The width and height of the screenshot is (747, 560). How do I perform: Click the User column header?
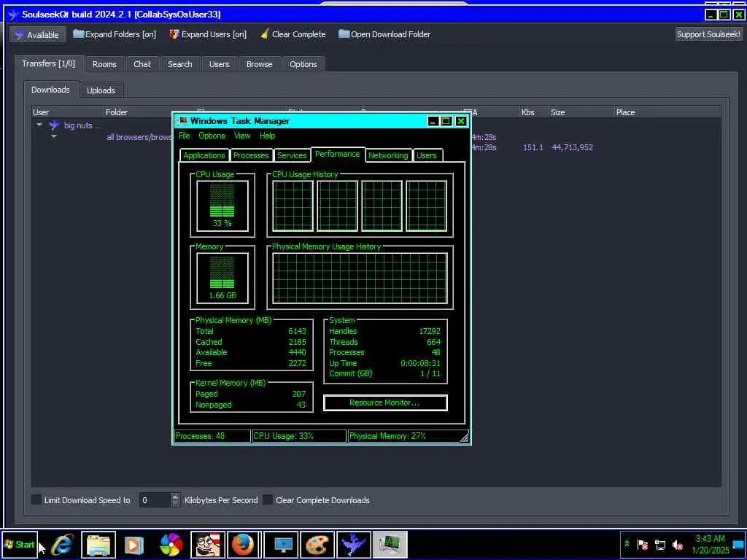point(68,112)
